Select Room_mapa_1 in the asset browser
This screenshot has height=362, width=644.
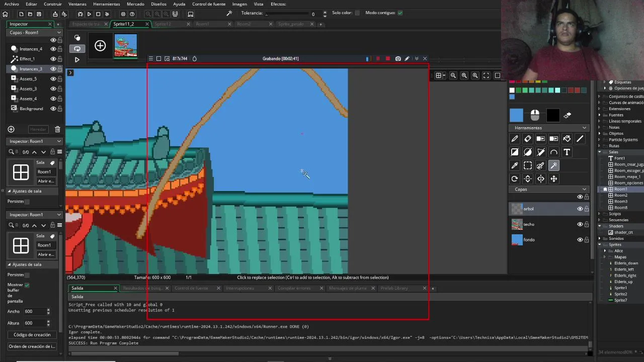click(627, 176)
